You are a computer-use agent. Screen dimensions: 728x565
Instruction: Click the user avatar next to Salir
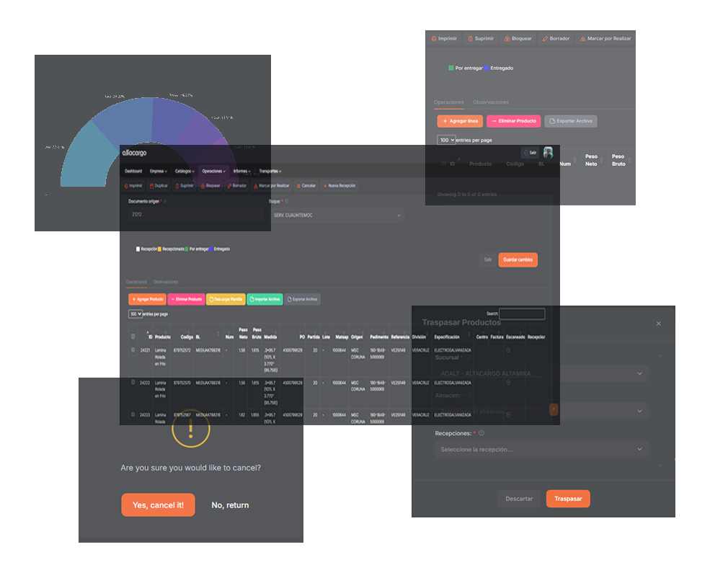[x=548, y=153]
